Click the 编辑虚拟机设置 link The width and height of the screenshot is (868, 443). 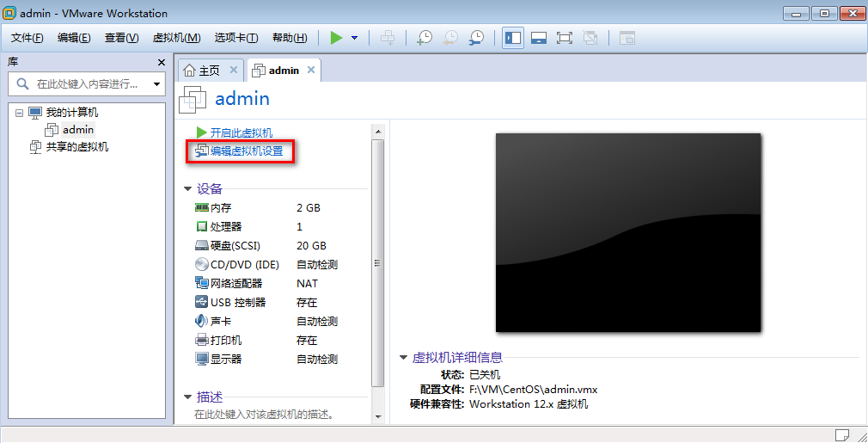coord(246,151)
